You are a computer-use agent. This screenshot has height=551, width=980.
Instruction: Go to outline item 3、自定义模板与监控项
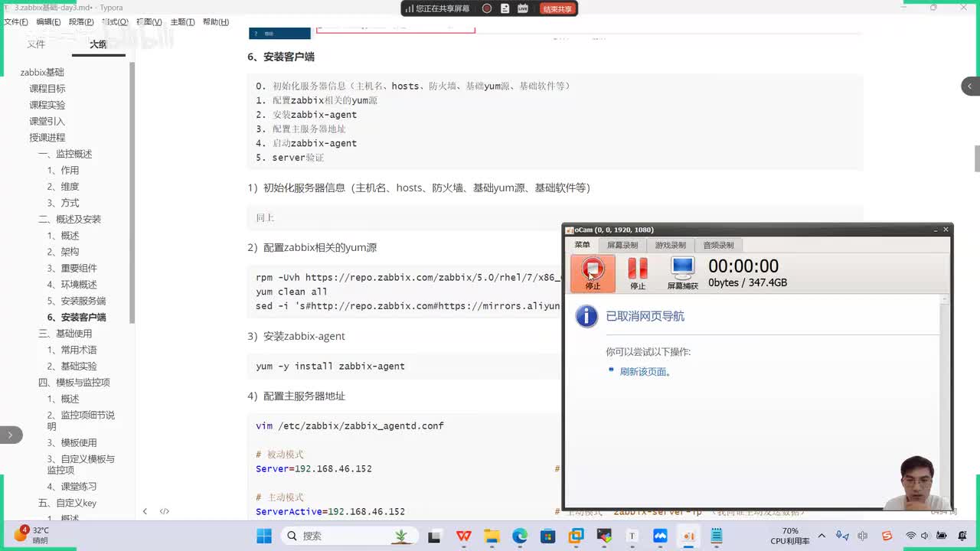point(80,465)
